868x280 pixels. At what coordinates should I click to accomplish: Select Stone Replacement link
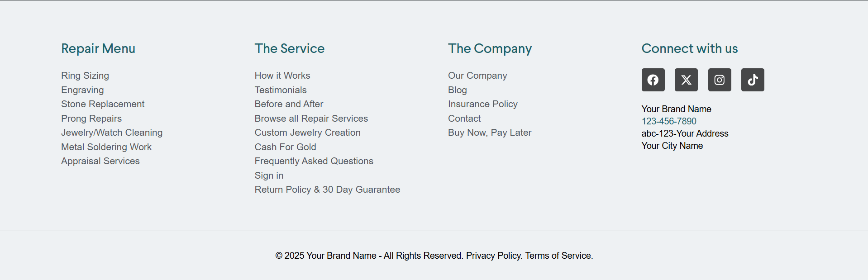click(x=103, y=104)
